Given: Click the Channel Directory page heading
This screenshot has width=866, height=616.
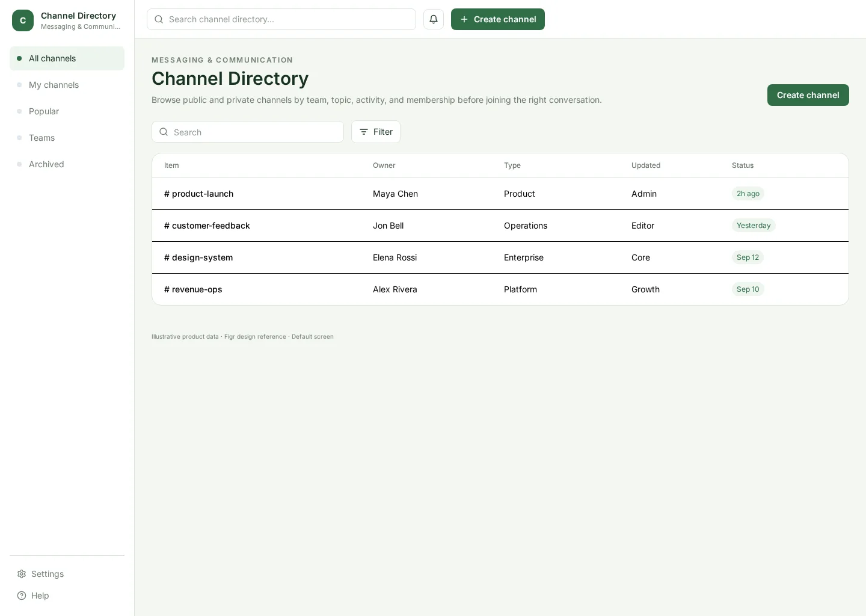Looking at the screenshot, I should pyautogui.click(x=230, y=78).
